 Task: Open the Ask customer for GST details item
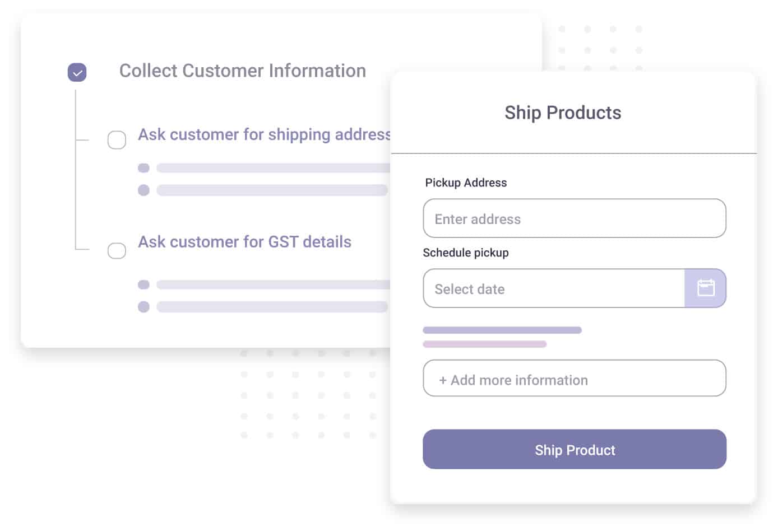[x=244, y=242]
